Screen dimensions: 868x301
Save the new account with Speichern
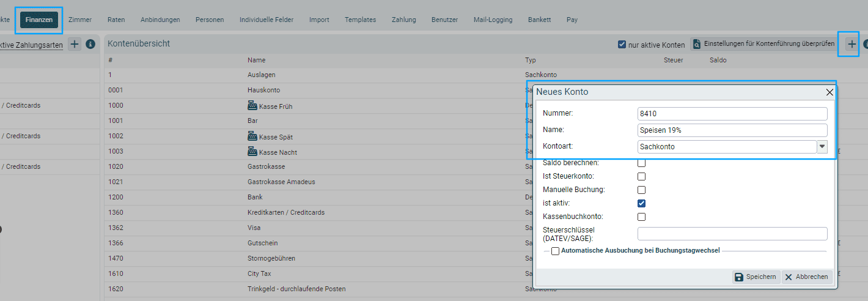click(x=756, y=277)
